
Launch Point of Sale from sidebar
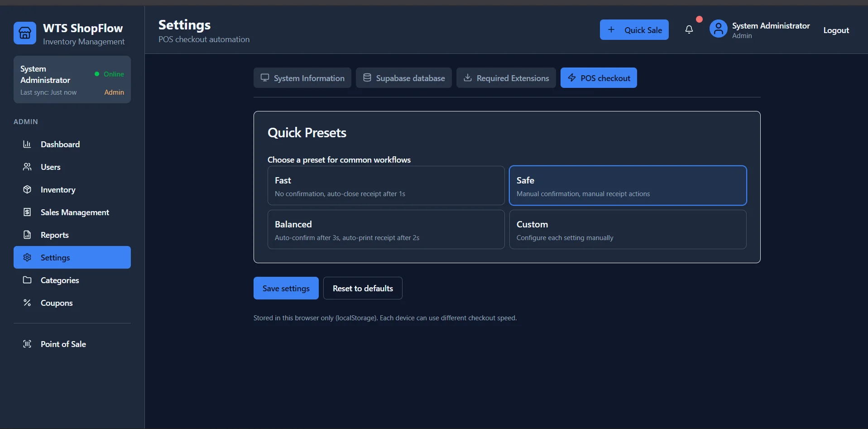[72, 344]
